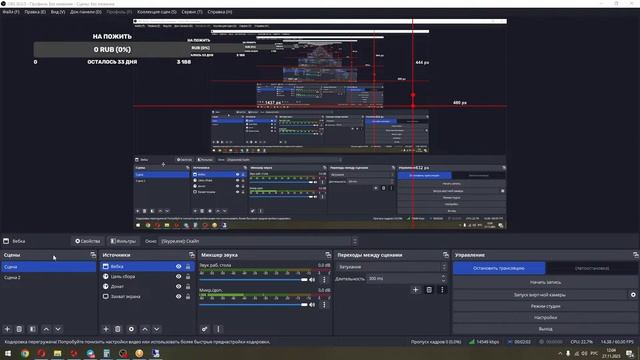Remove transition with trash icon

tap(429, 290)
